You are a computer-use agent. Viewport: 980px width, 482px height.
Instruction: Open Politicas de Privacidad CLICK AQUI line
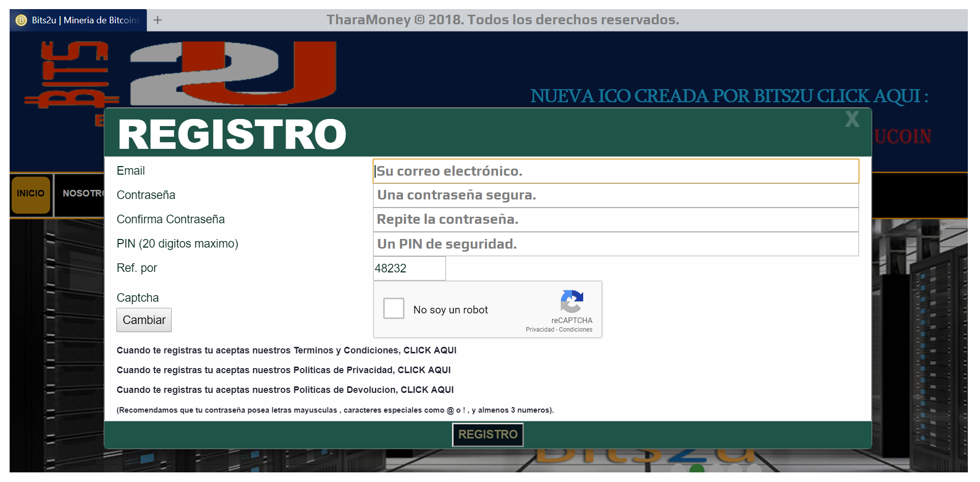tap(283, 370)
